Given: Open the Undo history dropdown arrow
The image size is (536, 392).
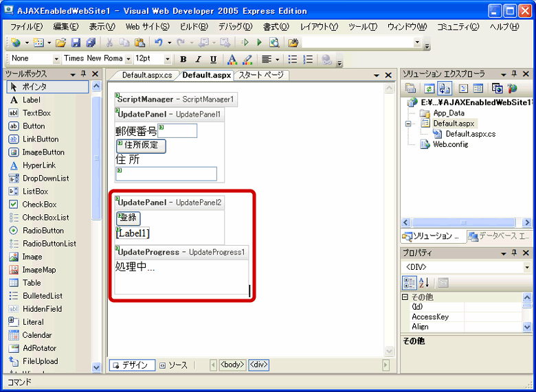Looking at the screenshot, I should tap(169, 43).
